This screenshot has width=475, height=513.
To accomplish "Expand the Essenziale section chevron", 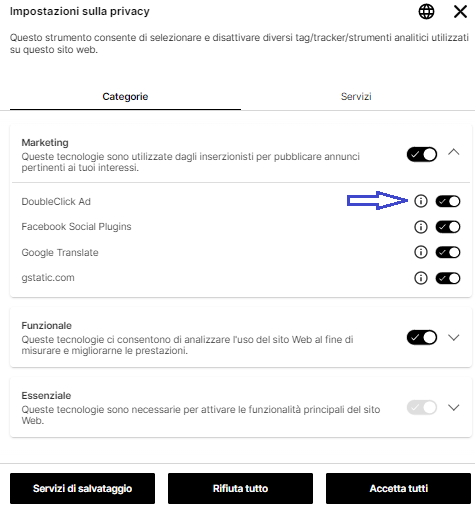I will [454, 407].
